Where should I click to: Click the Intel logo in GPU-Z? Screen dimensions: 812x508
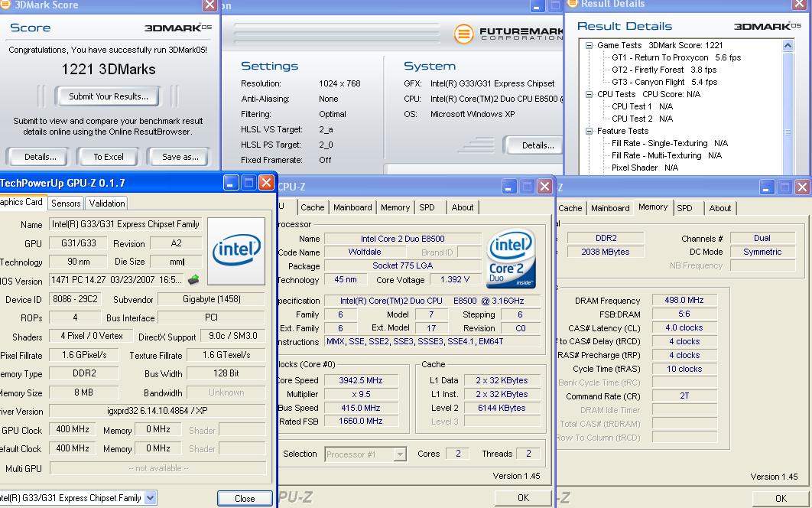point(236,252)
